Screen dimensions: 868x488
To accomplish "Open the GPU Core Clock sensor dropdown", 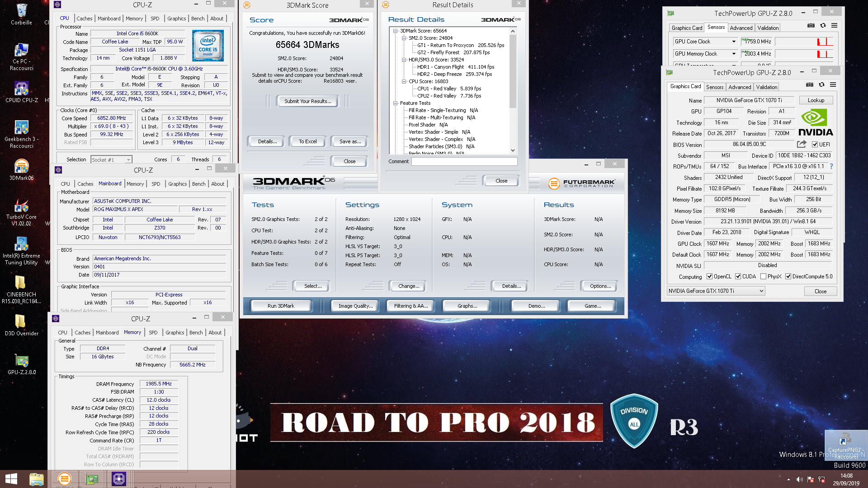I will [705, 42].
